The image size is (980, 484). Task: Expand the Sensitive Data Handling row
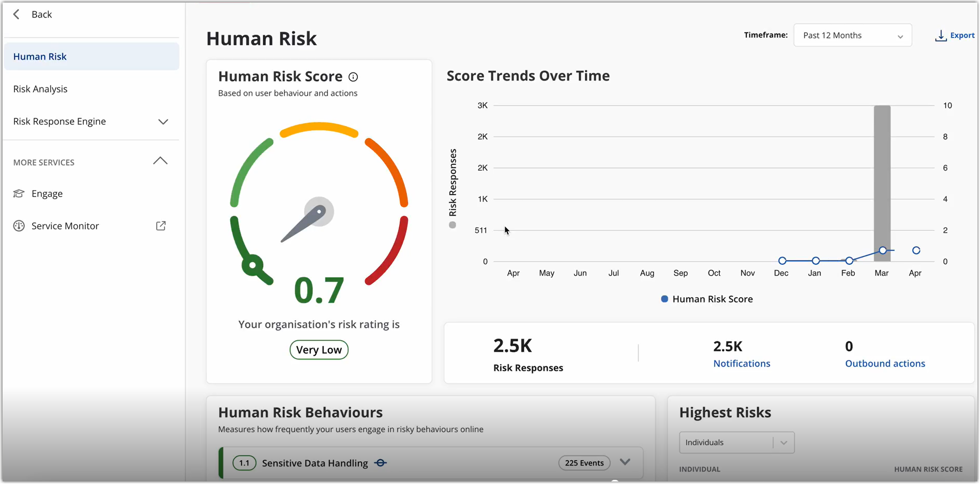625,462
